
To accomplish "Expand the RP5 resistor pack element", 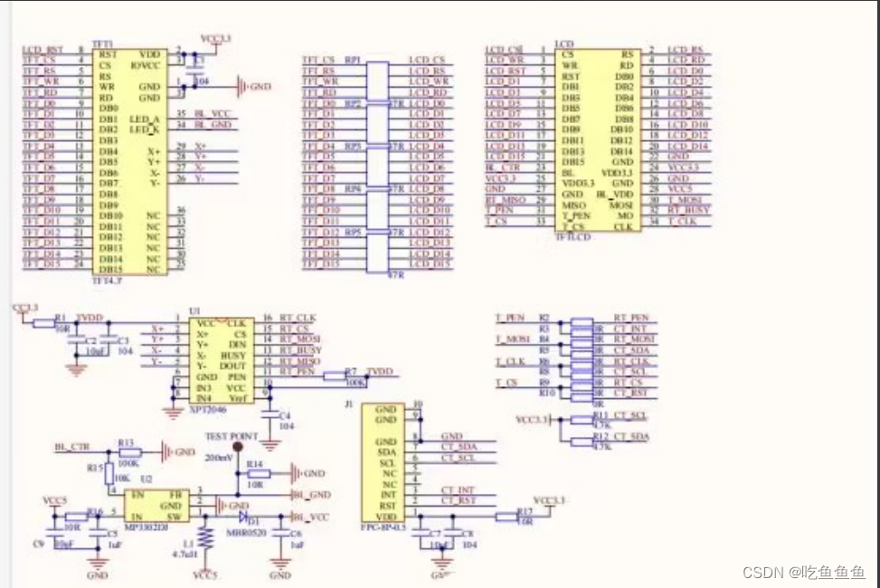I will [378, 250].
